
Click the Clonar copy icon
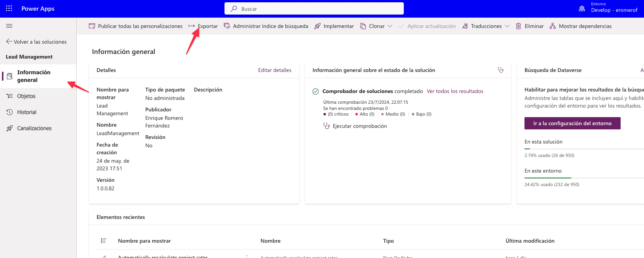[x=363, y=26]
